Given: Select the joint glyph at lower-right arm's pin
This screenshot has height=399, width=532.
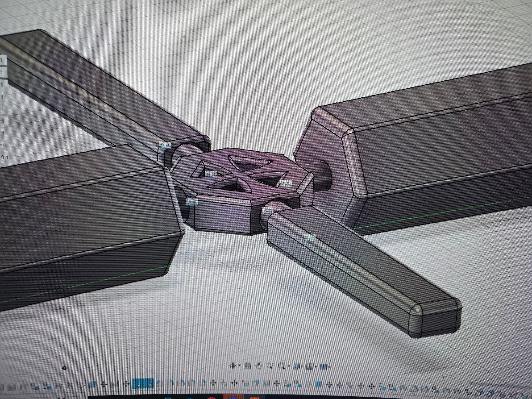Looking at the screenshot, I should [x=267, y=210].
